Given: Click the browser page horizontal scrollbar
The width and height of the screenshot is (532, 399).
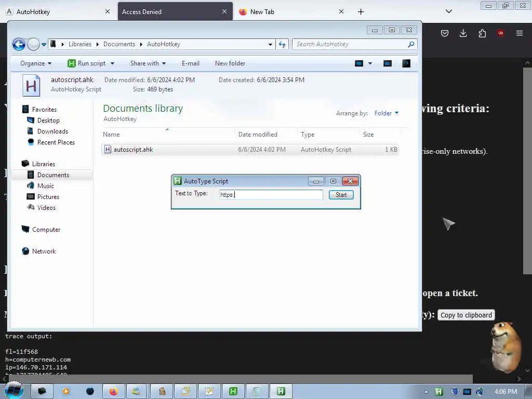Looking at the screenshot, I should [241, 379].
